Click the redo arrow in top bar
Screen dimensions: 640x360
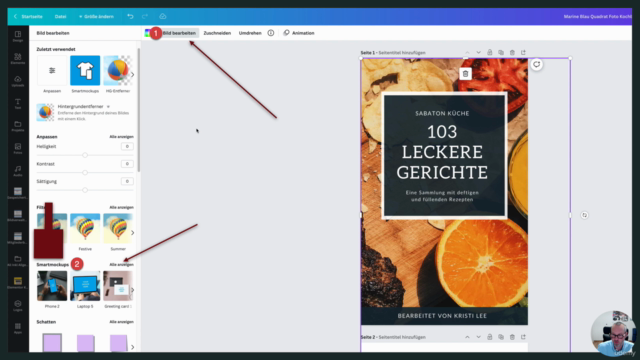coord(145,16)
